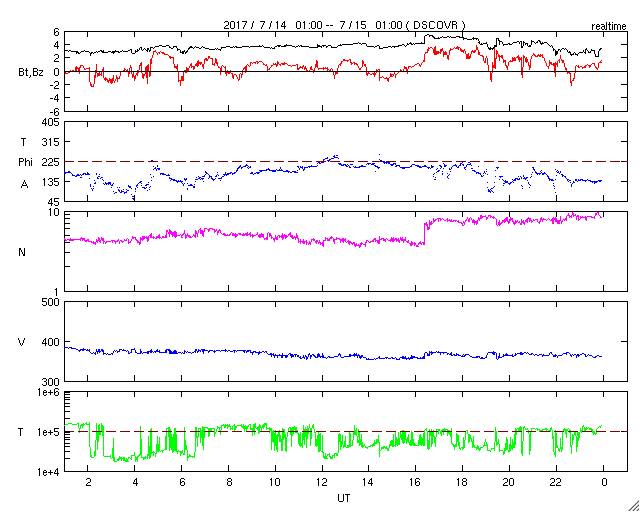The image size is (640, 512).
Task: Click the '-6' tick value on the Bt,Bz panel
Action: coord(54,112)
